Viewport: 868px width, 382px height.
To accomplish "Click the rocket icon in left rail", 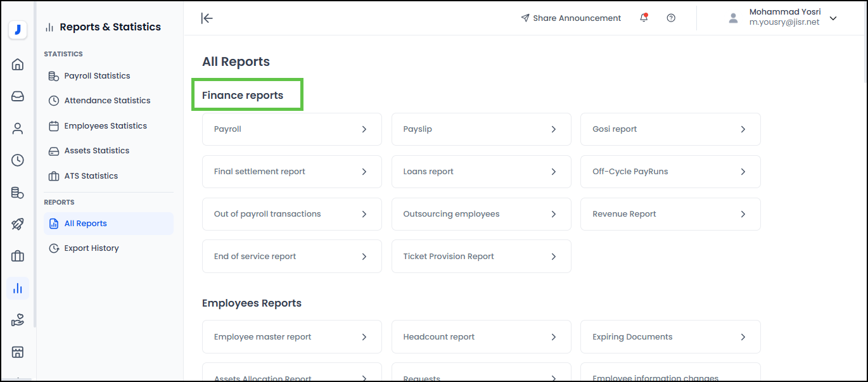I will pyautogui.click(x=18, y=224).
